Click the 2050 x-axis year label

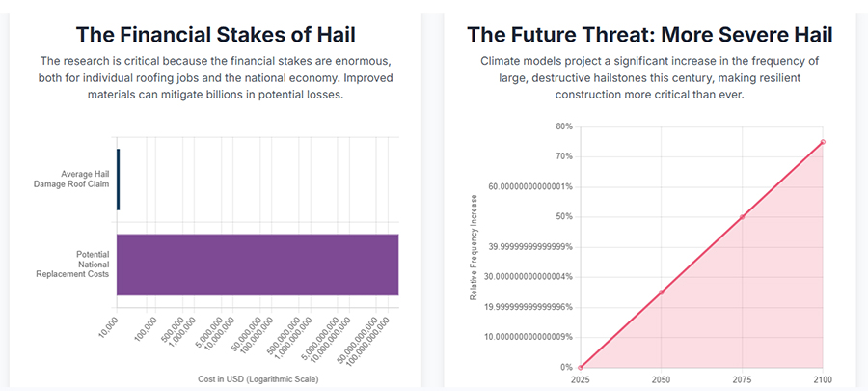(x=661, y=381)
